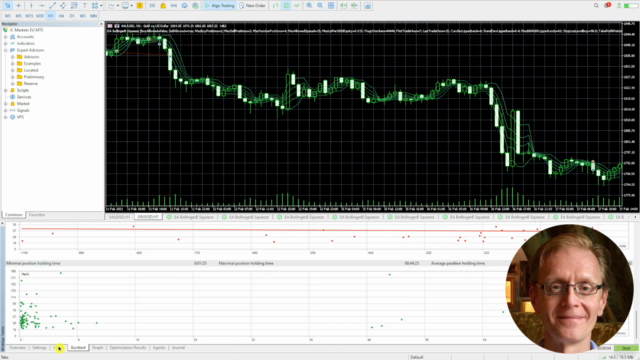Expand the Preliminary folder
This screenshot has width=640, height=360.
pyautogui.click(x=12, y=77)
